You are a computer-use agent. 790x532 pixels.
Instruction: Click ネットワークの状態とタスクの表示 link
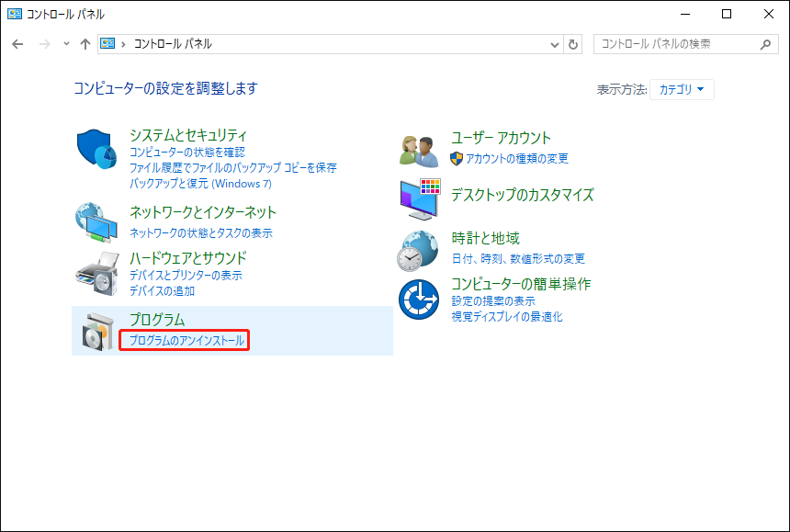pos(200,233)
